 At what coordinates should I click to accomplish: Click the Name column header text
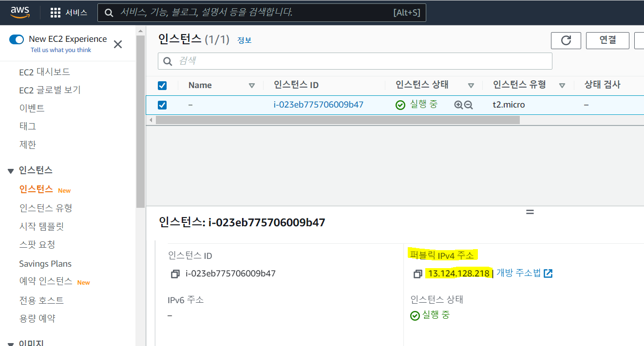click(200, 85)
